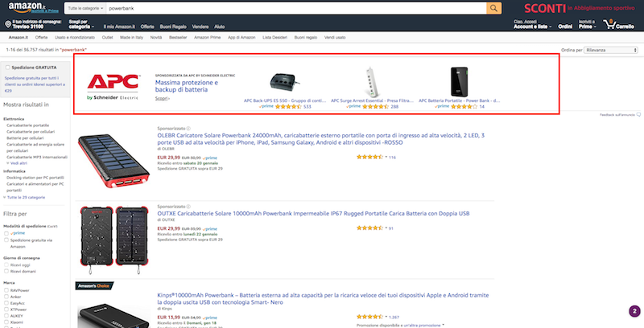Click the orange search magnifier button
The width and height of the screenshot is (644, 328).
pyautogui.click(x=493, y=8)
